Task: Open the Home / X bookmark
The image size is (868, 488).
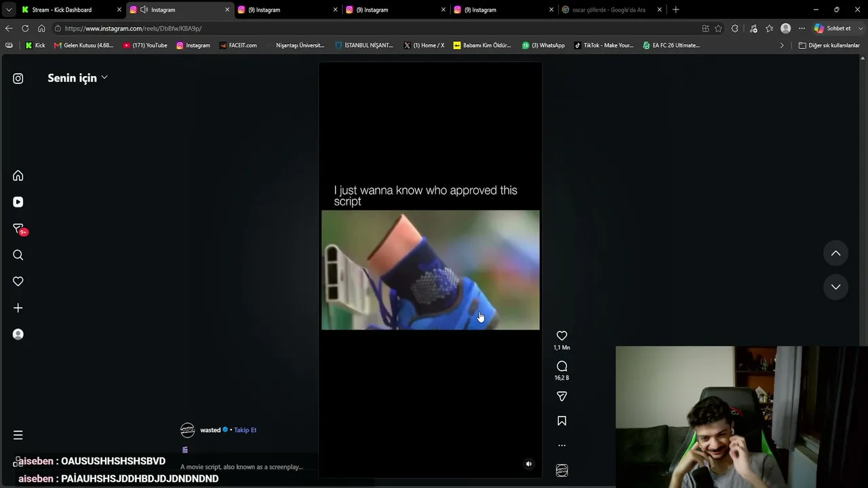Action: pos(424,45)
